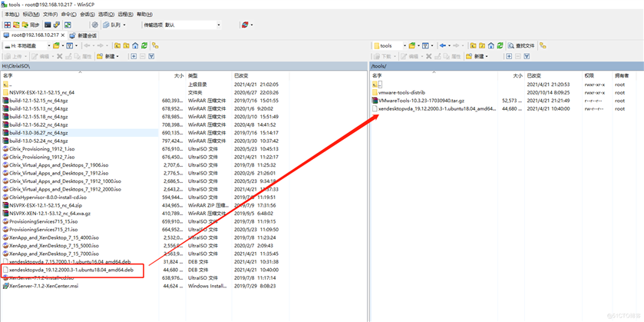Go to local parent directory icon
This screenshot has height=322, width=644.
coord(117,45)
